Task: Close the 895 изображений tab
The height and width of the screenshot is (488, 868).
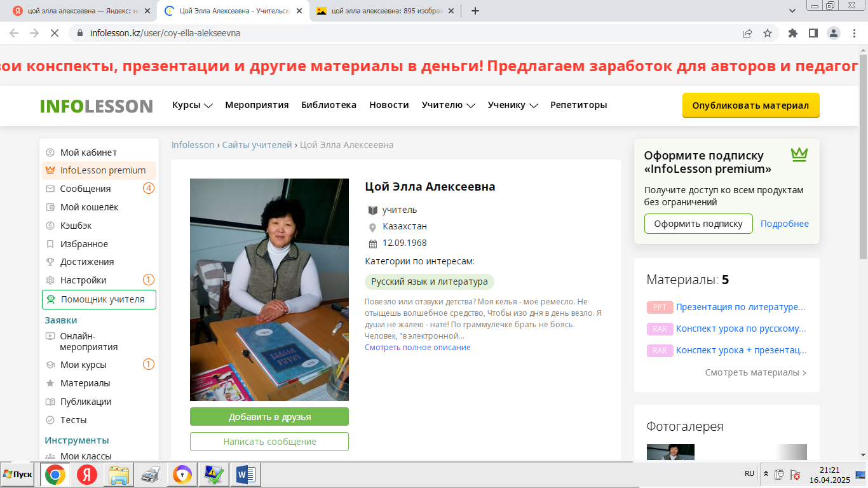Action: [x=451, y=11]
